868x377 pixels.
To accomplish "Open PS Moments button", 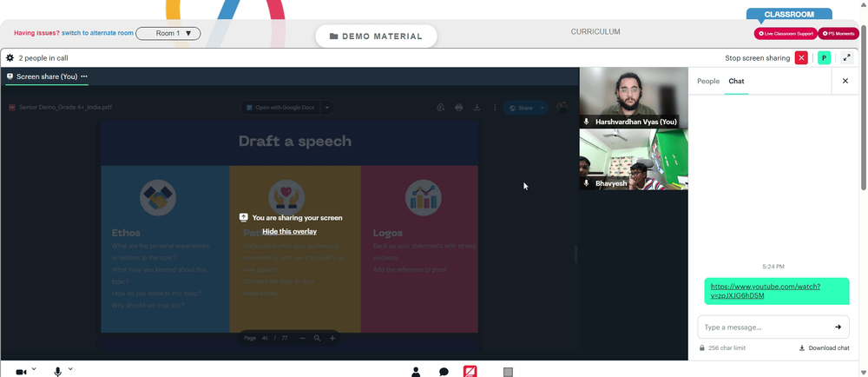I will 838,34.
